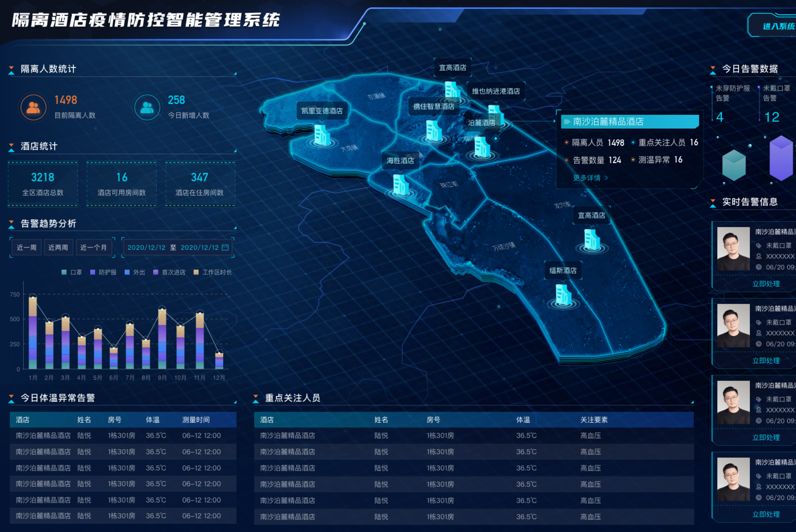Image resolution: width=796 pixels, height=532 pixels.
Task: Click the 进入系统 button
Action: click(777, 26)
